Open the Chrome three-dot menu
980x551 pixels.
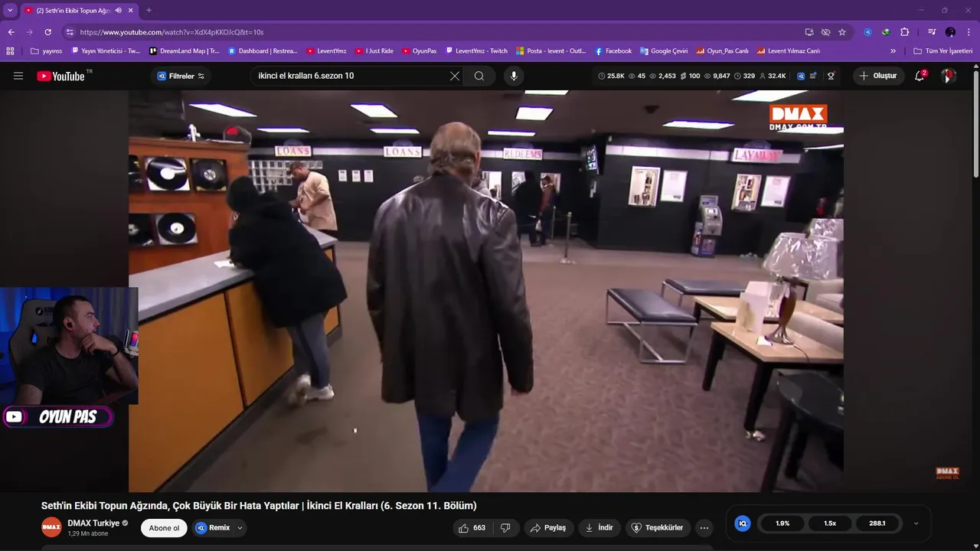click(969, 32)
